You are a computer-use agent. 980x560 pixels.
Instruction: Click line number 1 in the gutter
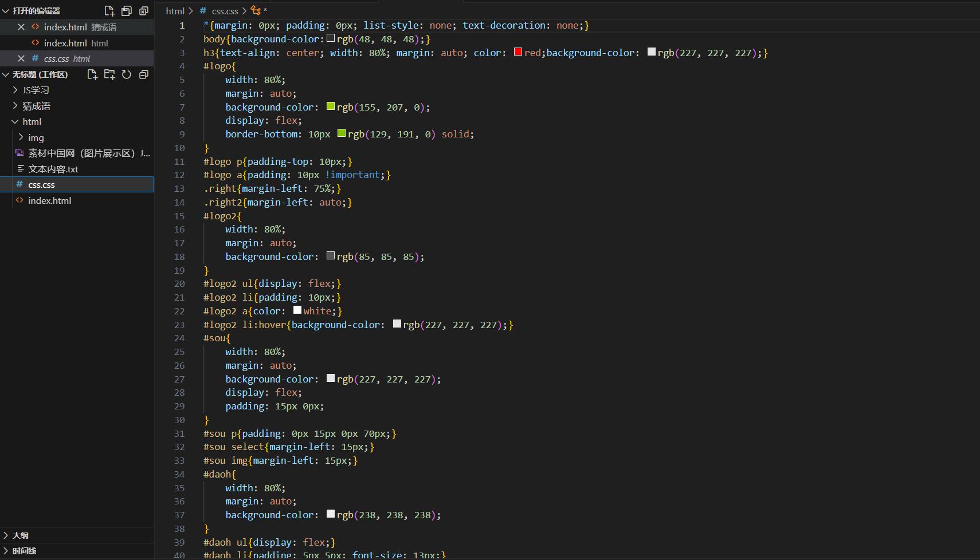182,25
